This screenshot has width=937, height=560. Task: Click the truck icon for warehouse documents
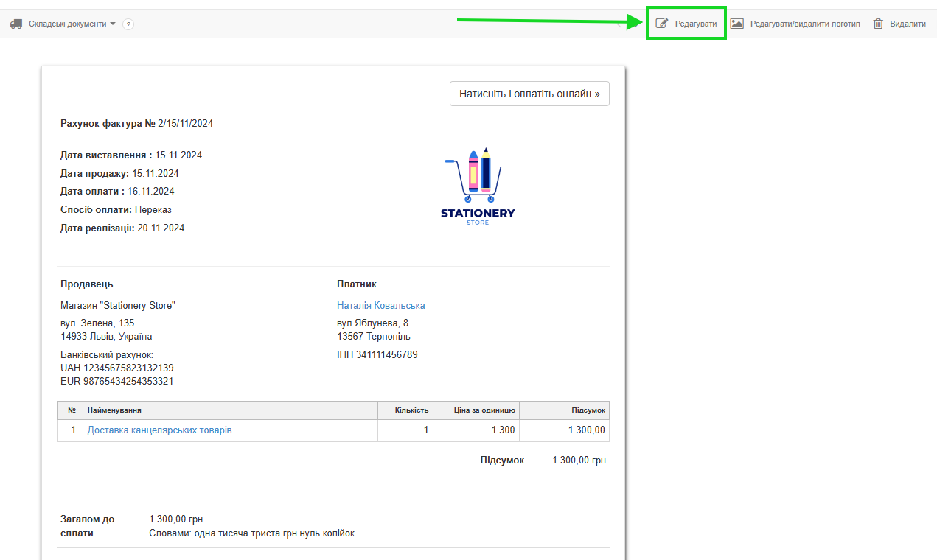click(x=16, y=24)
